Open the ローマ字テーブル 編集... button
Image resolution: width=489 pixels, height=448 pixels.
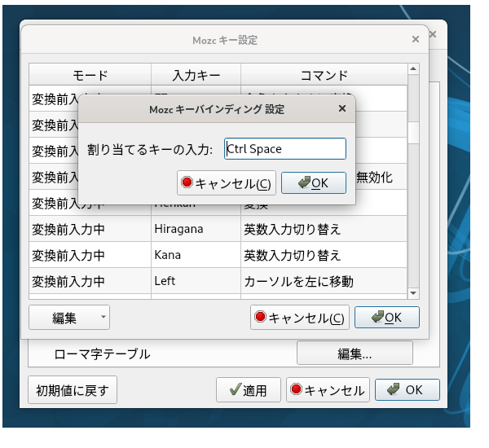pos(355,353)
